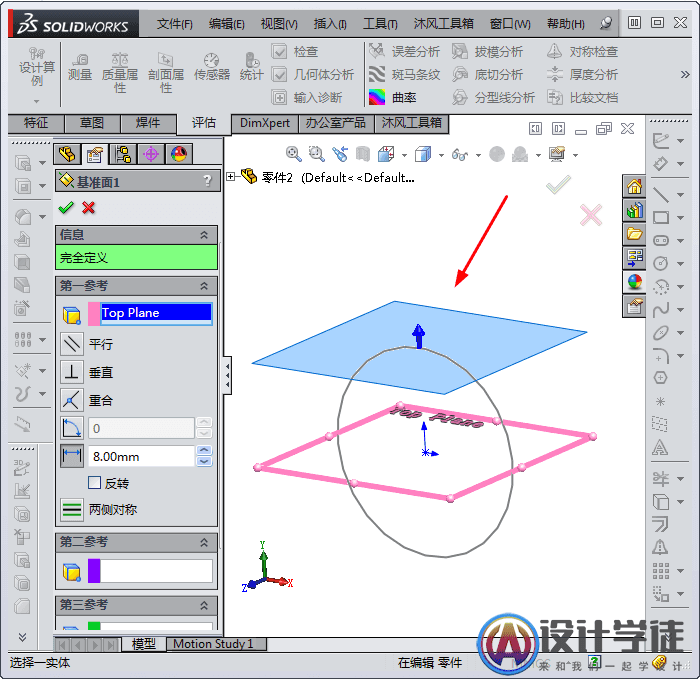
Task: Launch 设计算例 design study
Action: click(x=37, y=67)
